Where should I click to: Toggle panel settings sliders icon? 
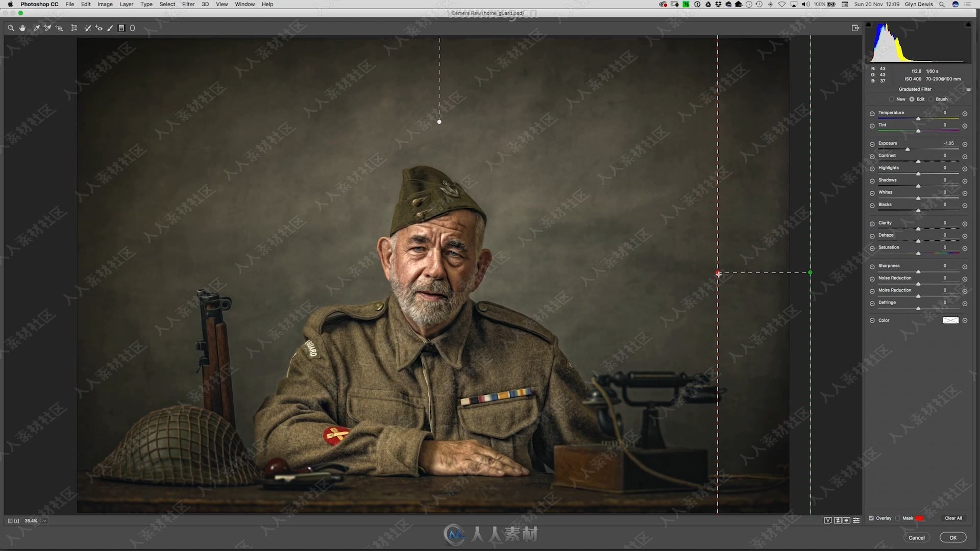click(856, 520)
